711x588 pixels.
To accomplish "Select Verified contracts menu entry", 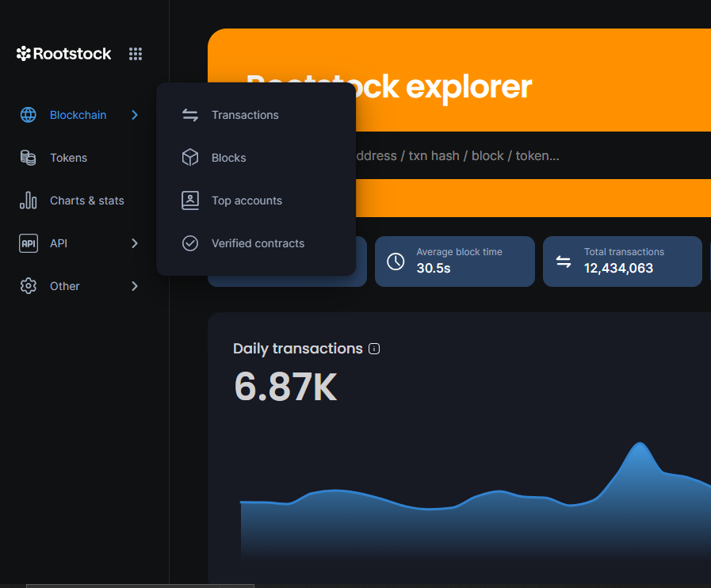I will [x=258, y=243].
